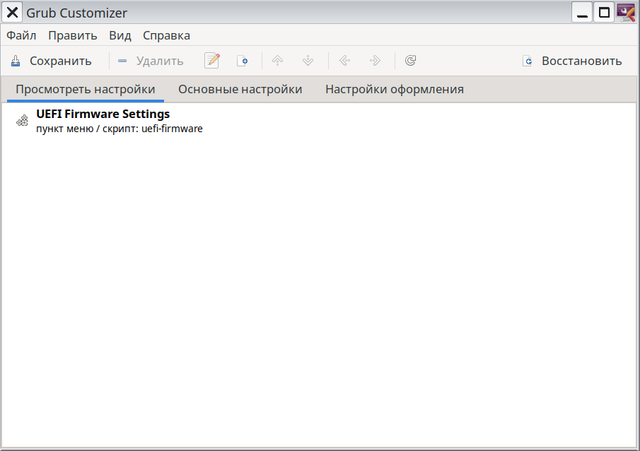Click the move up arrow icon
Image resolution: width=640 pixels, height=451 pixels.
[x=278, y=61]
